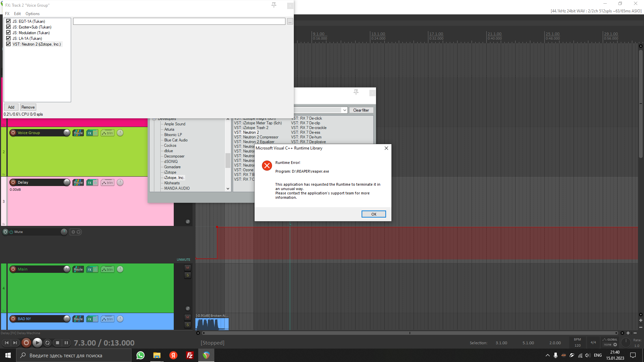Expand the dSONIQ plugin category
This screenshot has width=644, height=362.
click(171, 161)
